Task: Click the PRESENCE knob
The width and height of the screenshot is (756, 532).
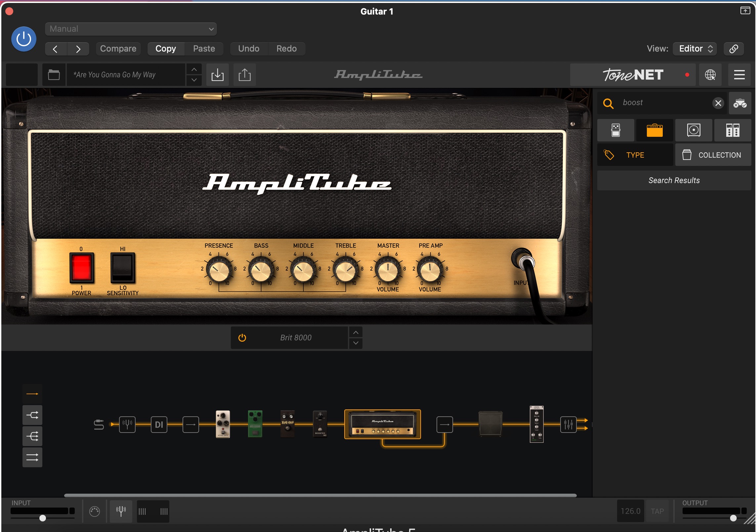Action: [219, 270]
